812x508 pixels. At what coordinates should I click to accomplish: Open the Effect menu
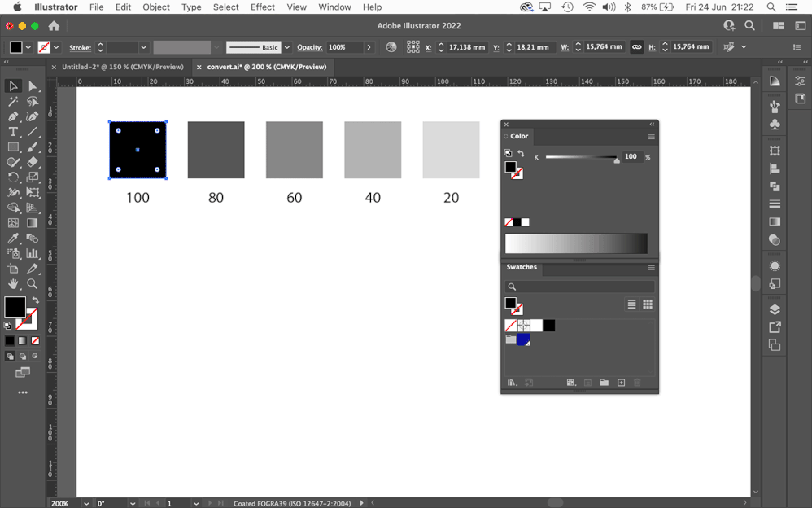tap(262, 7)
